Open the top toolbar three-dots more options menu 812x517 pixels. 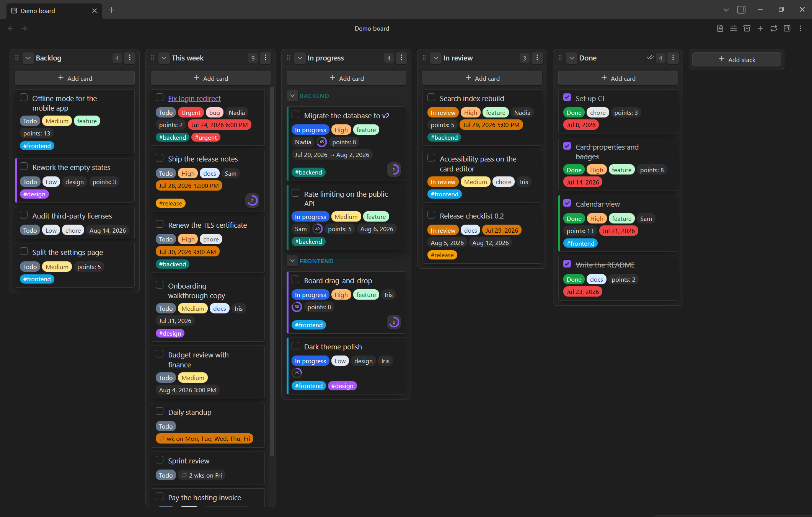pos(800,28)
